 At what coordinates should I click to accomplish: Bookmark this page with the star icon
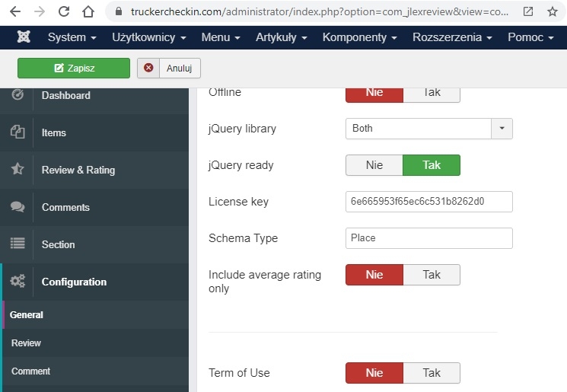552,12
